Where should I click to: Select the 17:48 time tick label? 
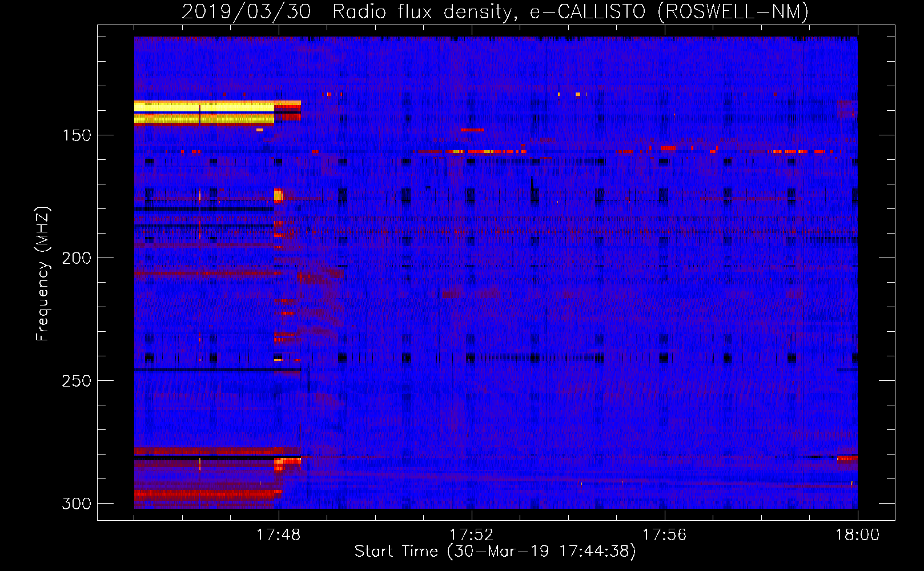(278, 535)
